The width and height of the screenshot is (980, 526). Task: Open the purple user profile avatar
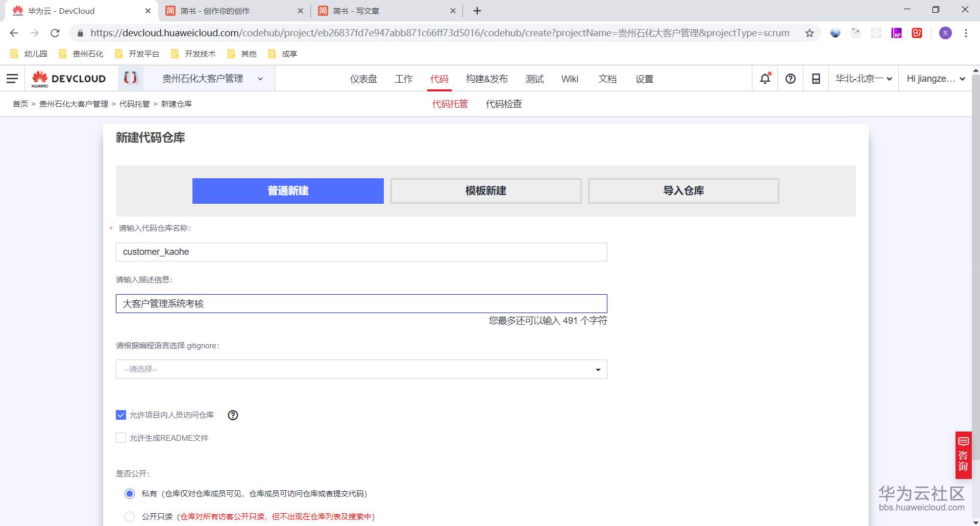pyautogui.click(x=945, y=33)
